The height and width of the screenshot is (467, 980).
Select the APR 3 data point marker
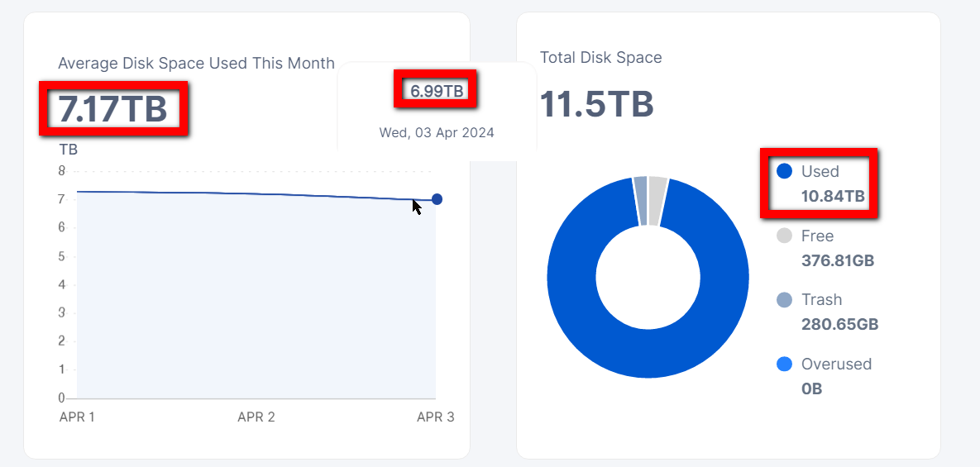[x=437, y=199]
